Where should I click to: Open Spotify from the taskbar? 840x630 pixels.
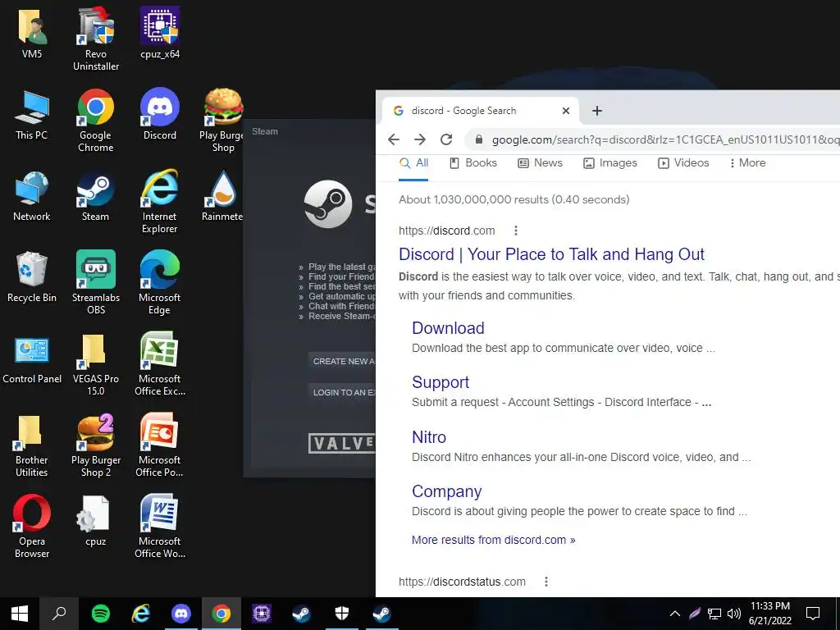pos(101,614)
